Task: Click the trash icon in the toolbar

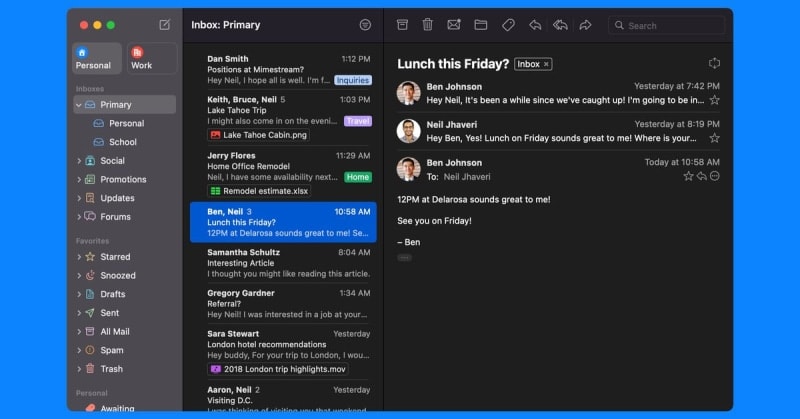Action: (428, 25)
